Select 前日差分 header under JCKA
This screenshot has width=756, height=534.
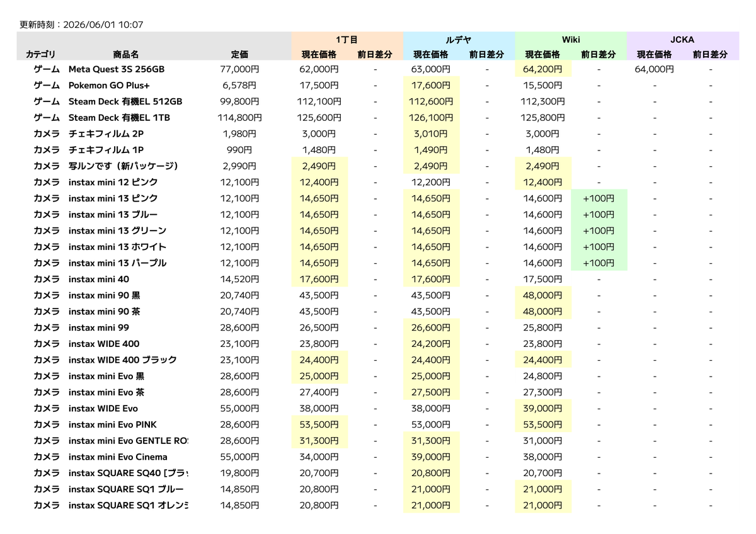710,55
